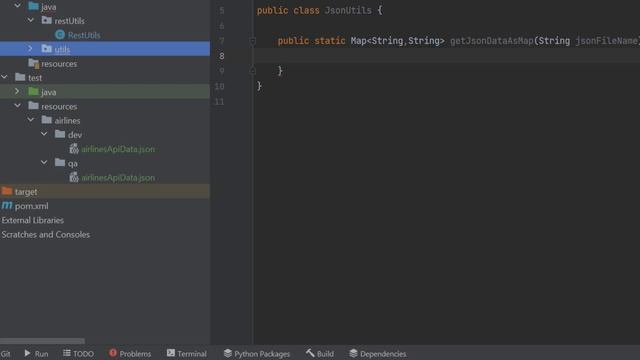
Task: Click the restUtils package folder icon
Action: pyautogui.click(x=47, y=20)
